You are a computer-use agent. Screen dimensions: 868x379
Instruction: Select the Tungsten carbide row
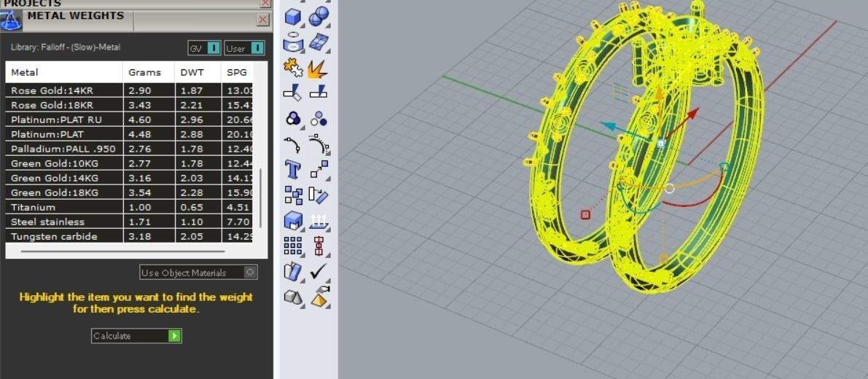pyautogui.click(x=129, y=236)
